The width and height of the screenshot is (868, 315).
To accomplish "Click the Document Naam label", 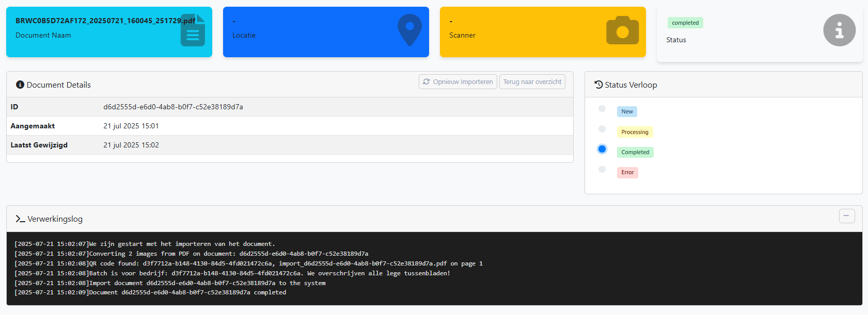I will [43, 35].
